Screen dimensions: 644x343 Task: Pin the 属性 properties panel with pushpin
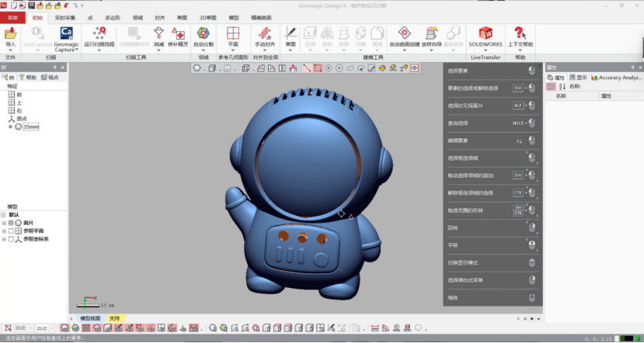(x=632, y=68)
